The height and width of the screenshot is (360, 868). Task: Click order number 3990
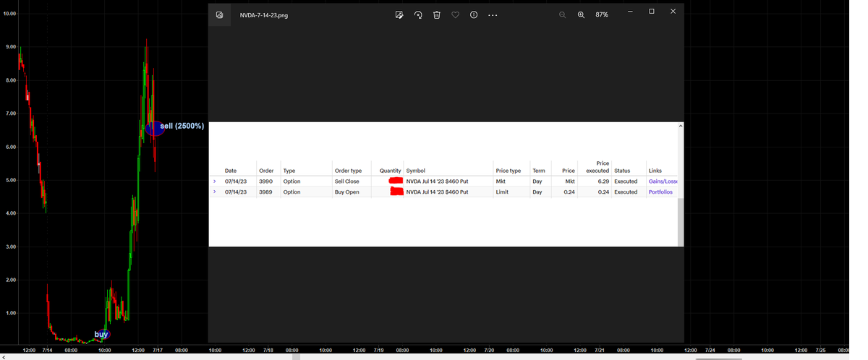click(265, 181)
